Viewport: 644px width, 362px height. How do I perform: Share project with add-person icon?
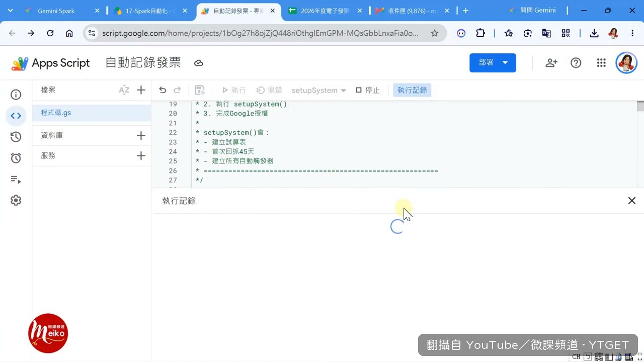551,63
